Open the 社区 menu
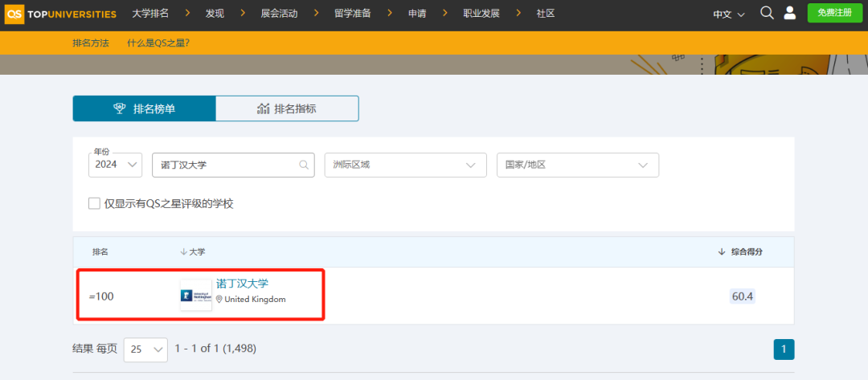Screen dimensions: 868x380 (546, 14)
